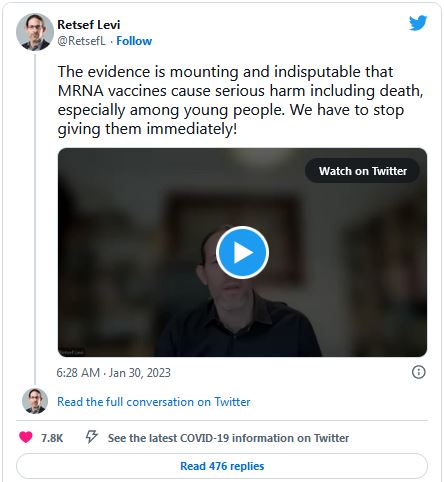
Task: Open Retsef Levi's top profile avatar
Action: click(35, 32)
